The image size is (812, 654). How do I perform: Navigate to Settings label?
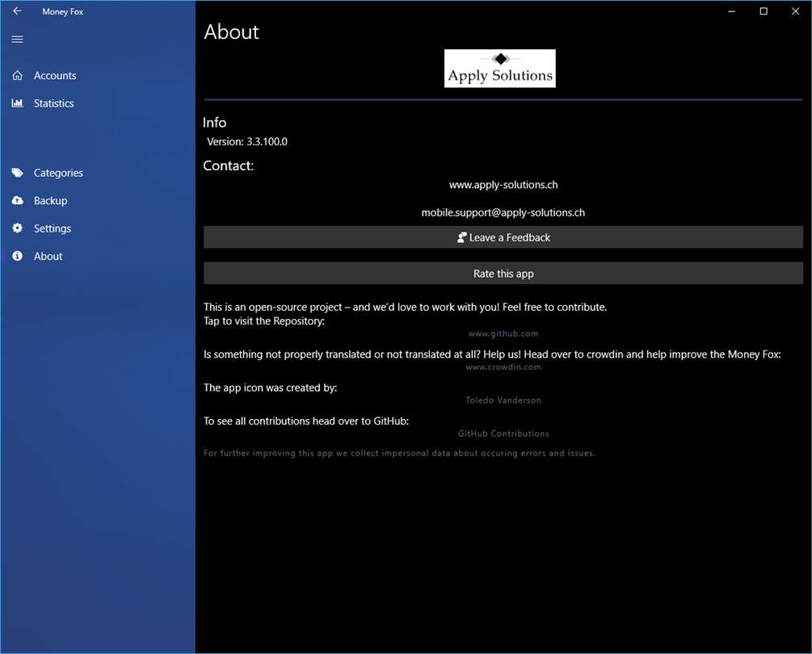(x=53, y=228)
